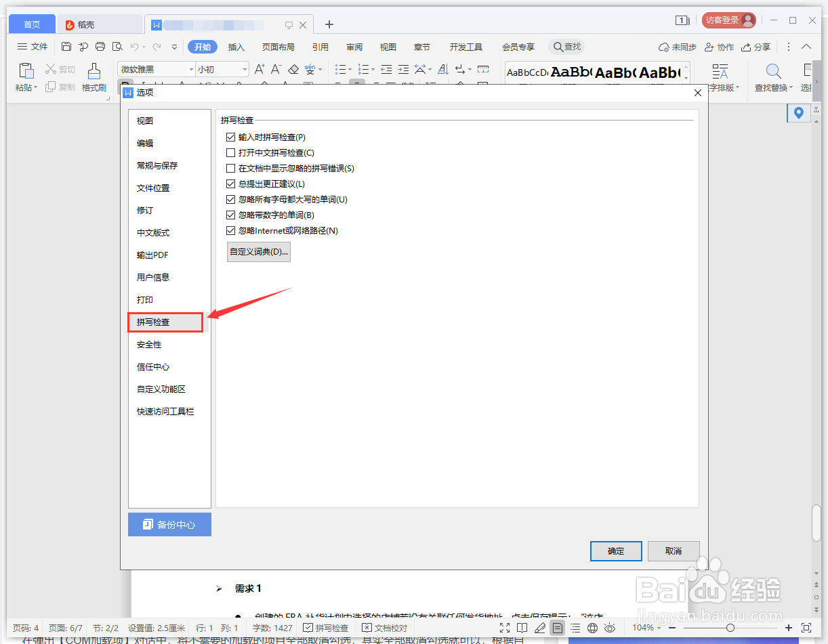Enable Eye Protection mode icon

609,628
